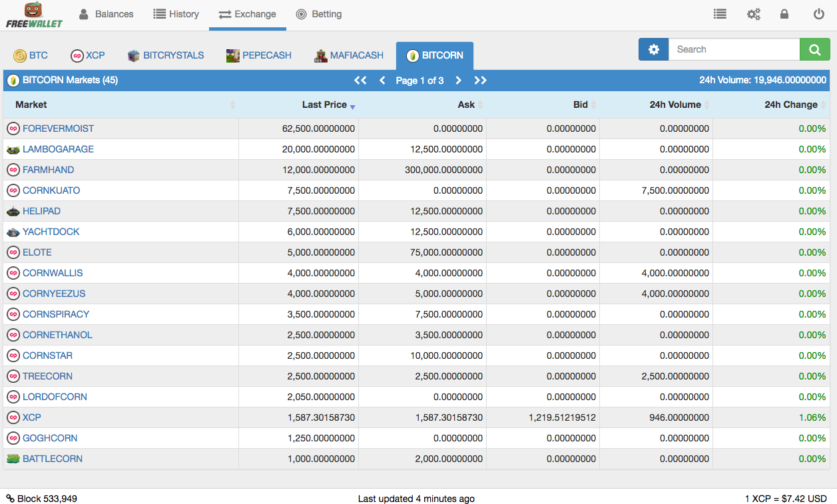Open the CORNSPIRACY market
Image resolution: width=837 pixels, height=504 pixels.
(x=56, y=314)
